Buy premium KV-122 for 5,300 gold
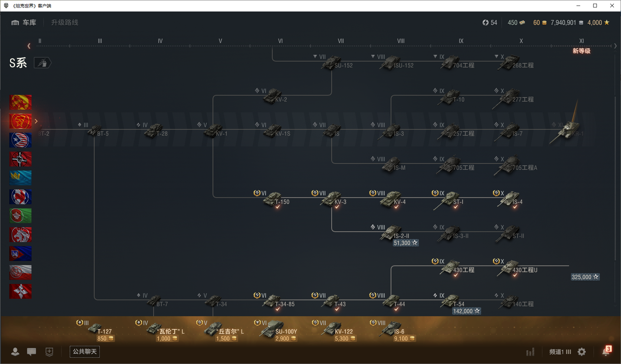This screenshot has height=364, width=621. 345,339
